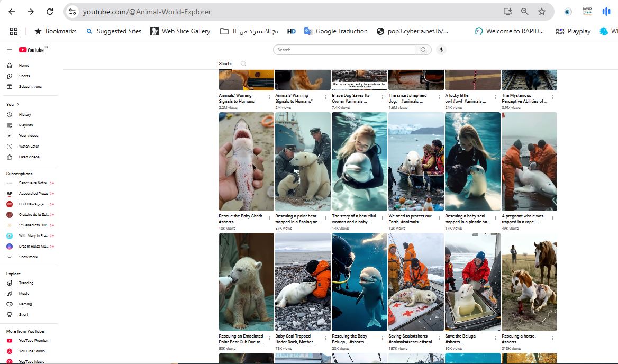Open BBC News subscription channel
This screenshot has width=618, height=364.
[x=28, y=204]
